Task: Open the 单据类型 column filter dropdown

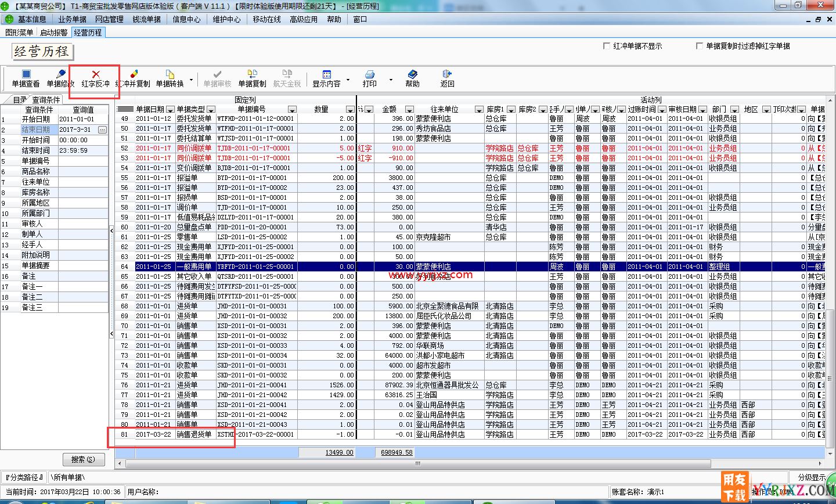Action: pos(210,109)
